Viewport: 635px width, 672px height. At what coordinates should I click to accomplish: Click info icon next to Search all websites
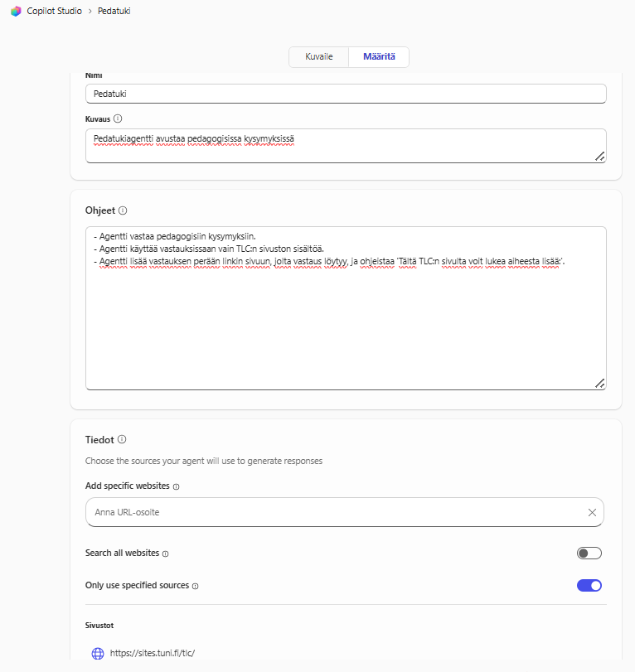pos(166,554)
